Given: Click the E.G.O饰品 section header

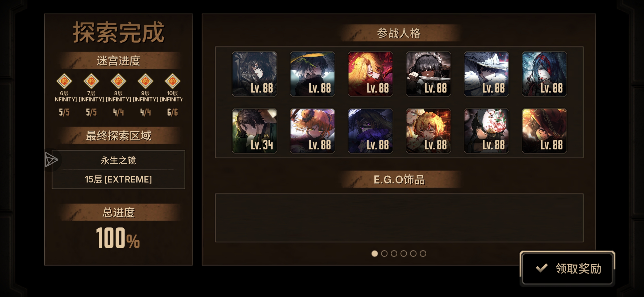Looking at the screenshot, I should coord(399,179).
